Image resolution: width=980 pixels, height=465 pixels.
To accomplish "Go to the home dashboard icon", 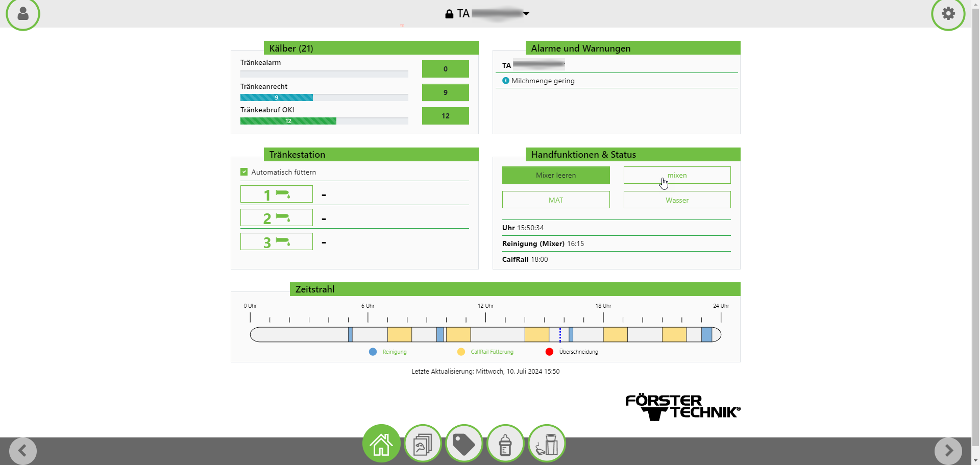I will [381, 444].
